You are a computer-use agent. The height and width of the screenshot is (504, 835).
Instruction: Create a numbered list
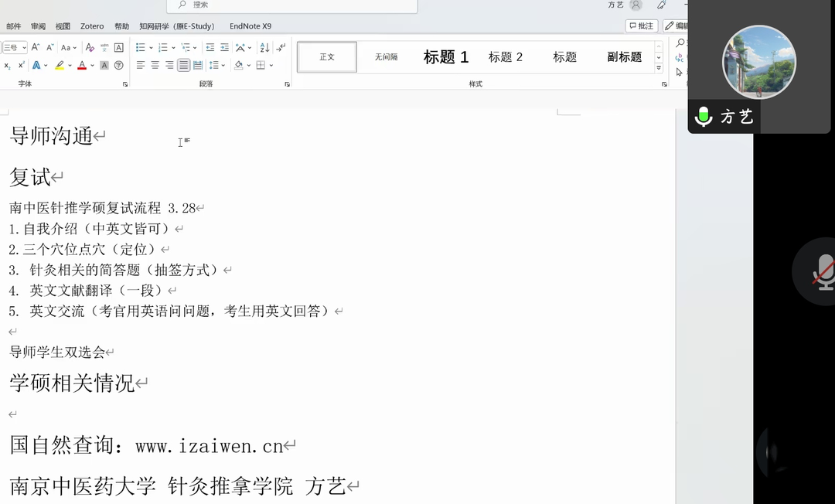(x=163, y=47)
